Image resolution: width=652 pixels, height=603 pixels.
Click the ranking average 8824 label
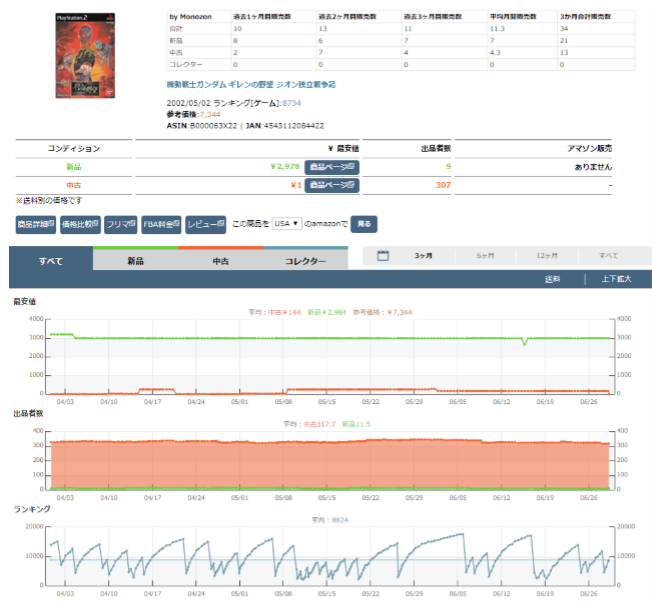[330, 520]
